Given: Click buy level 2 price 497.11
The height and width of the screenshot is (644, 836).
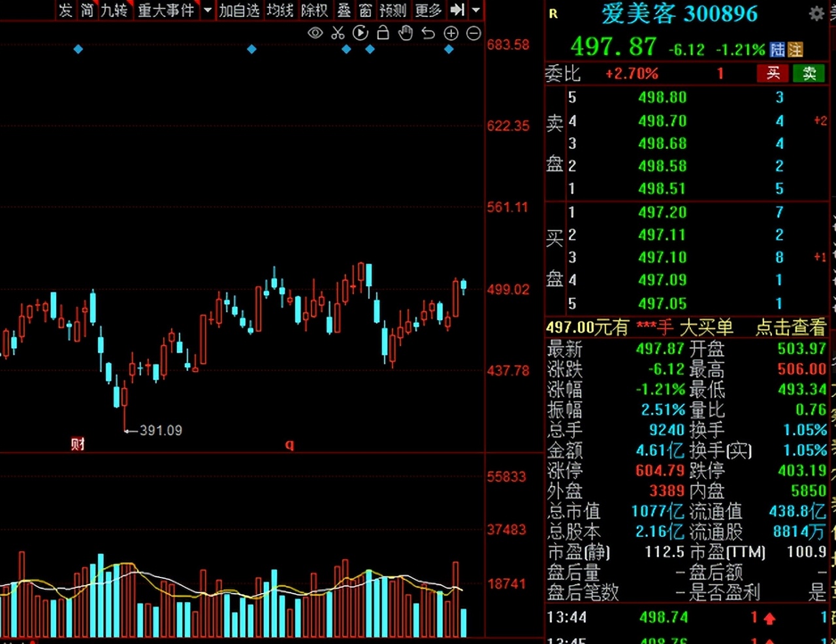Looking at the screenshot, I should [662, 234].
